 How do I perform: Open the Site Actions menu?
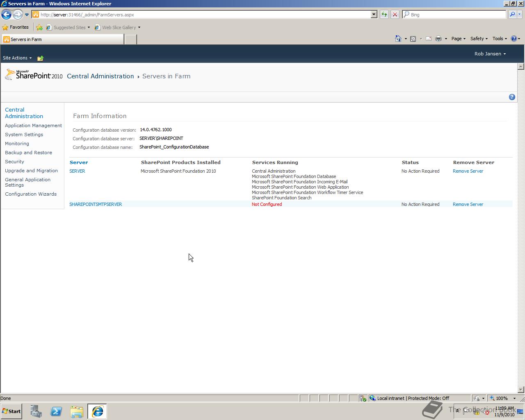tap(17, 58)
